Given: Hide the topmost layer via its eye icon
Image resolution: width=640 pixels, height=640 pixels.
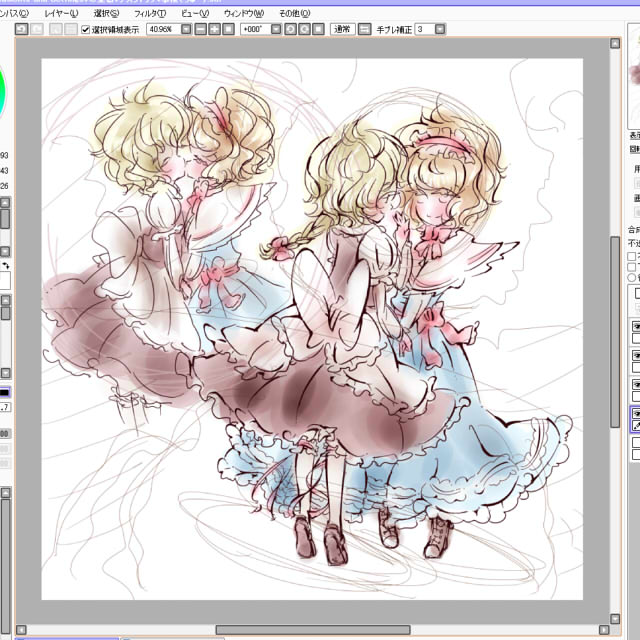Looking at the screenshot, I should click(x=636, y=327).
